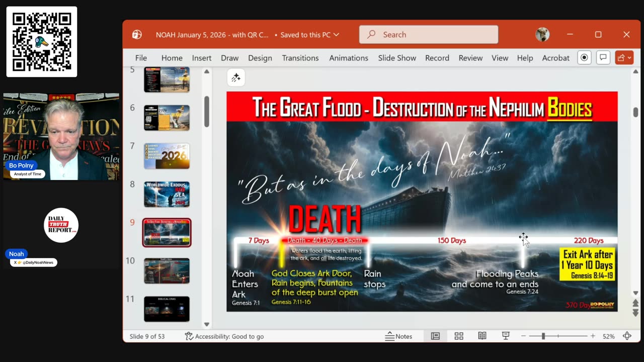
Task: Click the slide editor scrollbar thumb
Action: click(635, 112)
